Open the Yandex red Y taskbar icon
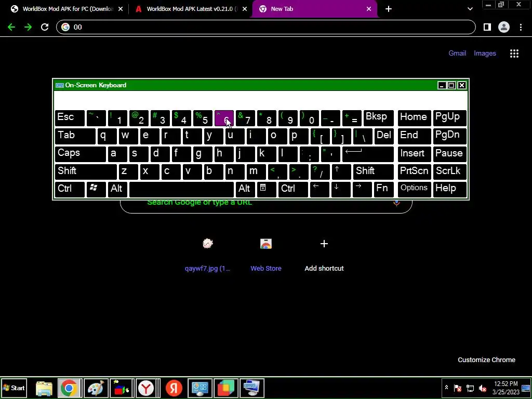The height and width of the screenshot is (399, 532). tap(146, 388)
